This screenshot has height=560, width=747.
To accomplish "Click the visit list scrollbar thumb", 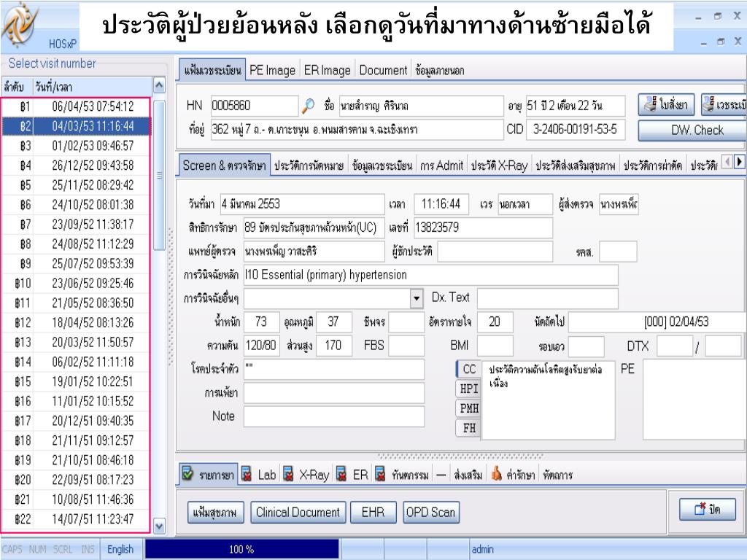I will (x=159, y=175).
